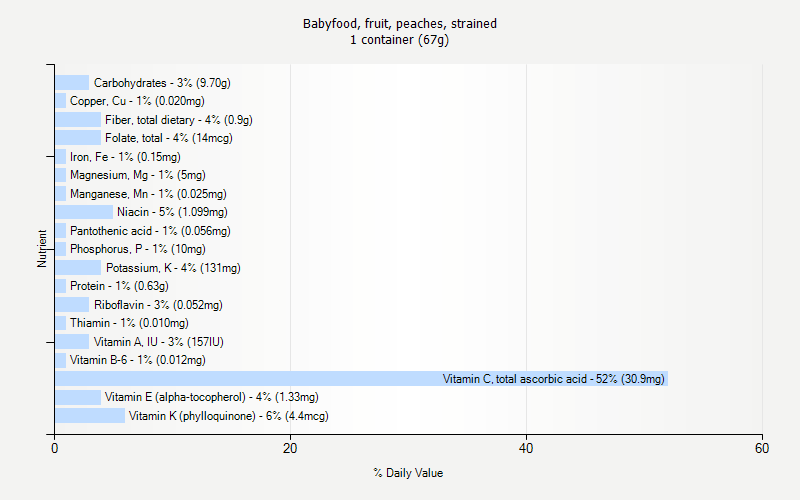The width and height of the screenshot is (800, 500).
Task: Click the x-axis tick label 60
Action: pyautogui.click(x=762, y=448)
